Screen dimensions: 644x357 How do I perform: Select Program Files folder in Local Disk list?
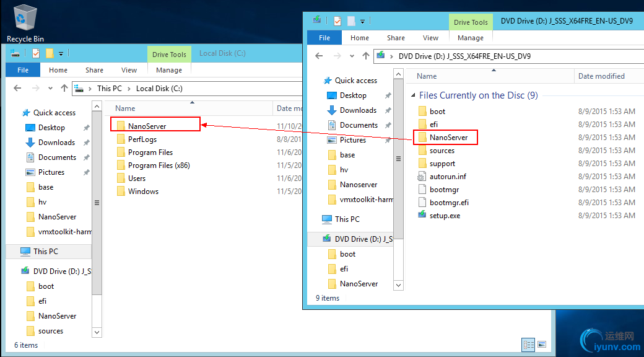(150, 152)
